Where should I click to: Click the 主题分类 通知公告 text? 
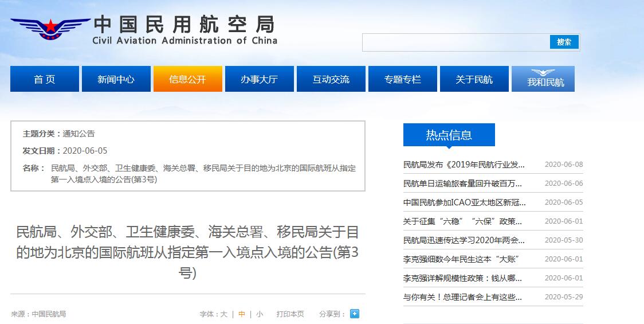coord(58,134)
